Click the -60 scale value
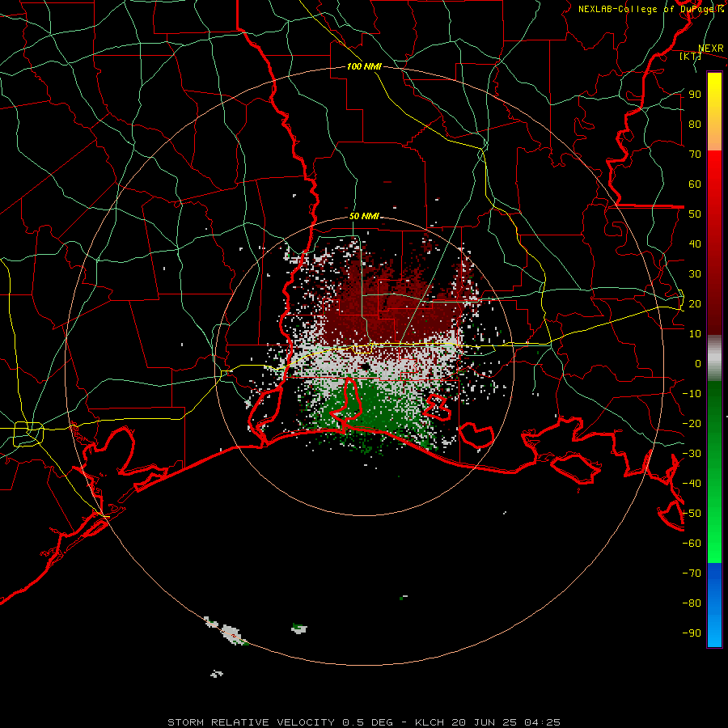728x728 pixels. coord(692,544)
